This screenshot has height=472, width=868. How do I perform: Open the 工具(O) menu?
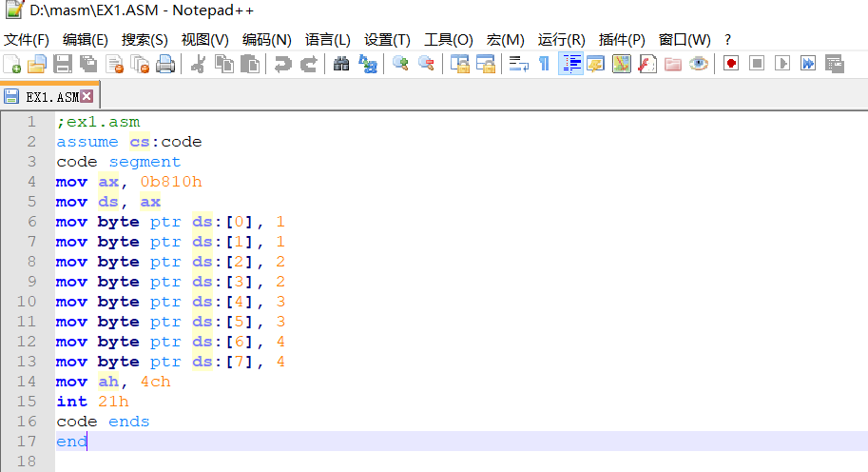click(x=449, y=40)
